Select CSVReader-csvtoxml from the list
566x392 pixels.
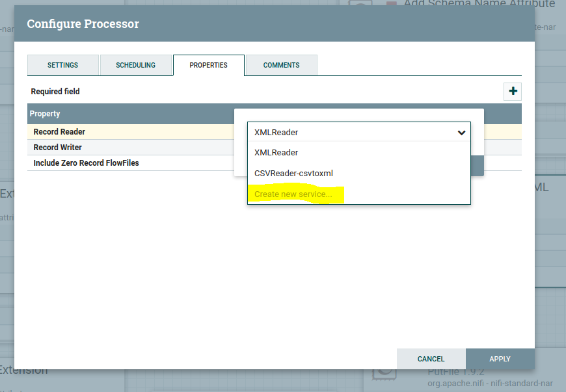point(293,174)
